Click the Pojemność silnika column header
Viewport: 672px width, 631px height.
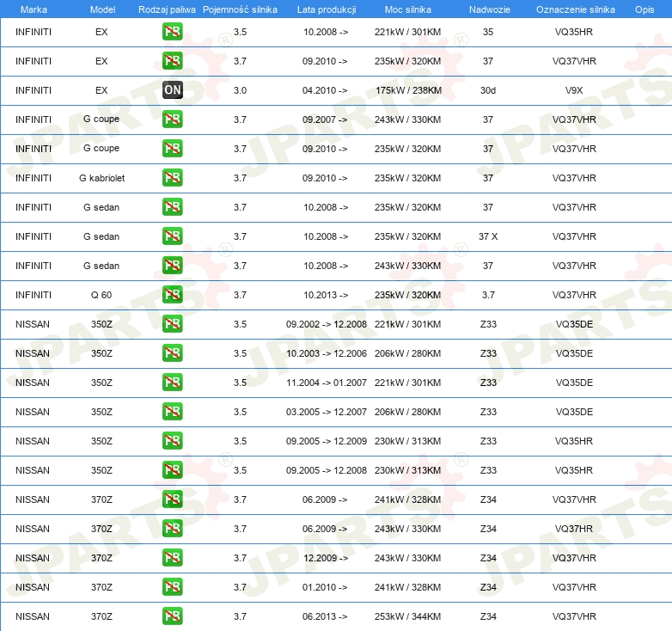[x=240, y=9]
